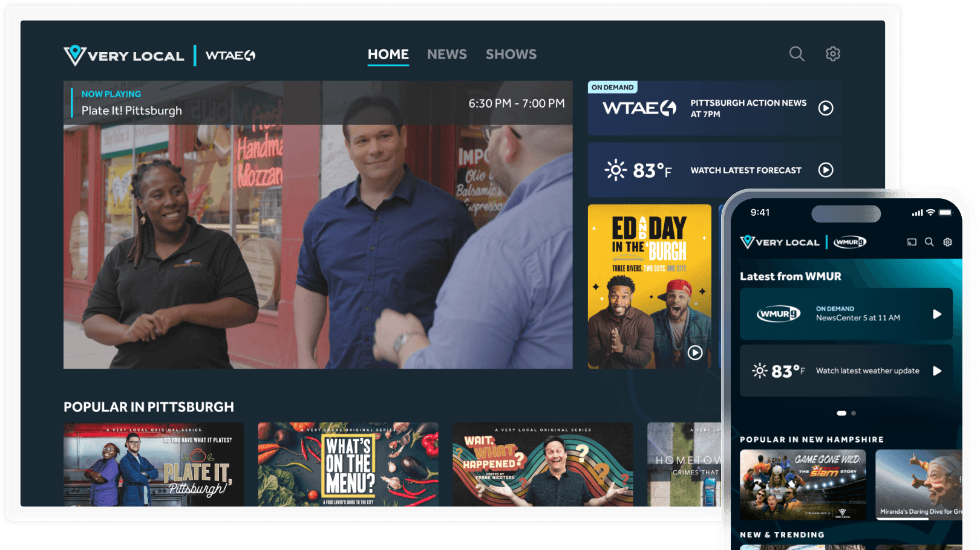This screenshot has width=980, height=550.
Task: Click the Popular in Pittsburgh heading
Action: click(149, 407)
